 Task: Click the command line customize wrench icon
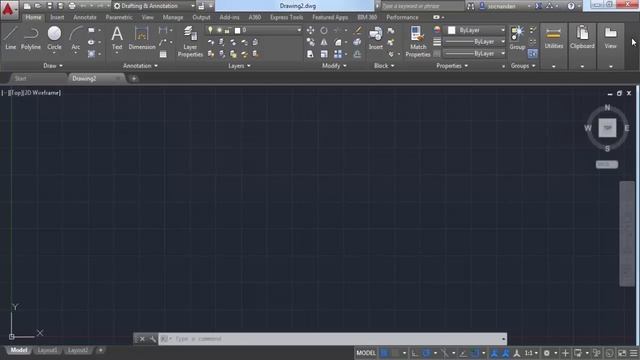pyautogui.click(x=153, y=339)
